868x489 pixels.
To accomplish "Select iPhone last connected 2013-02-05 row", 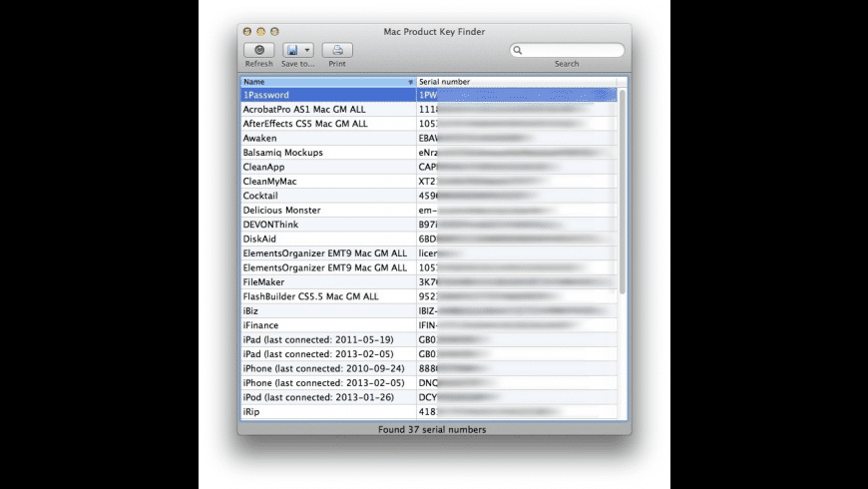I will point(429,382).
